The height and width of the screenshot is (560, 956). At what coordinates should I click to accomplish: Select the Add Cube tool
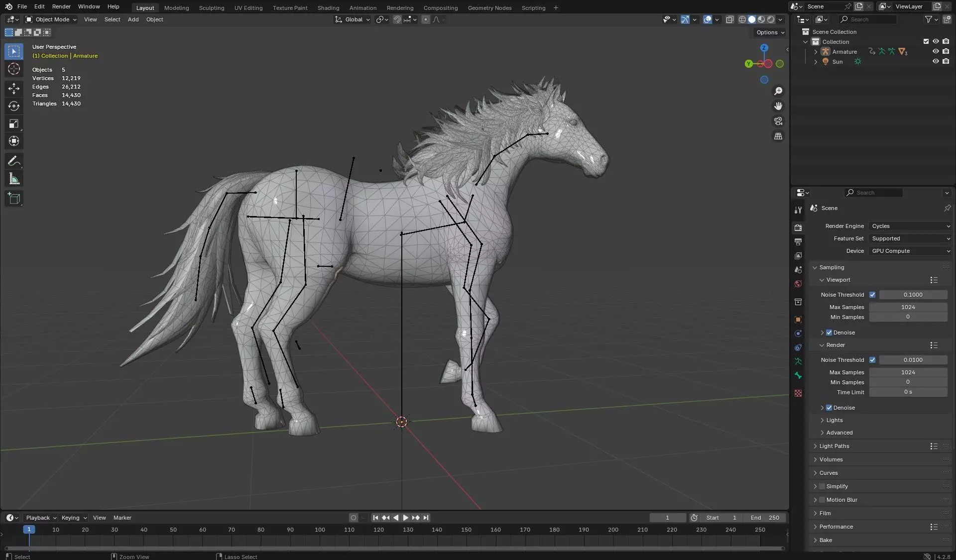click(14, 199)
